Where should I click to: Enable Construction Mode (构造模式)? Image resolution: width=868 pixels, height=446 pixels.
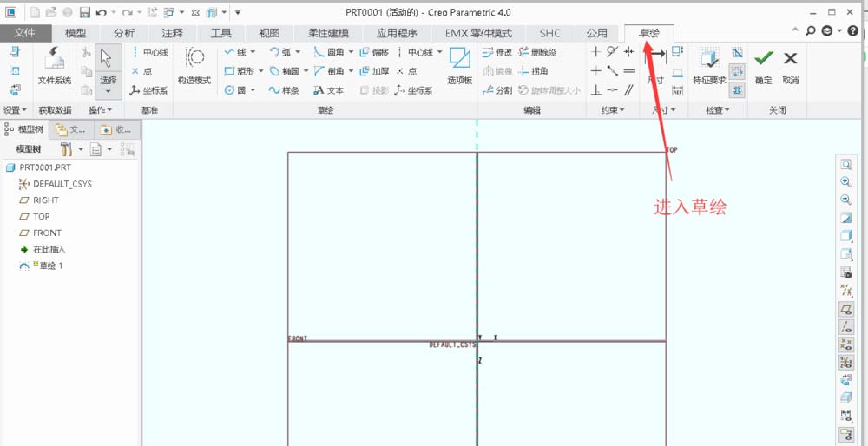[x=194, y=67]
